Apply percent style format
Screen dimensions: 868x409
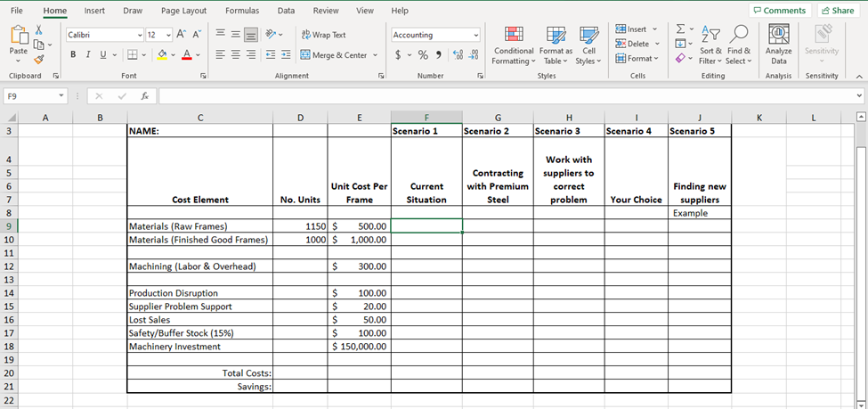tap(423, 55)
